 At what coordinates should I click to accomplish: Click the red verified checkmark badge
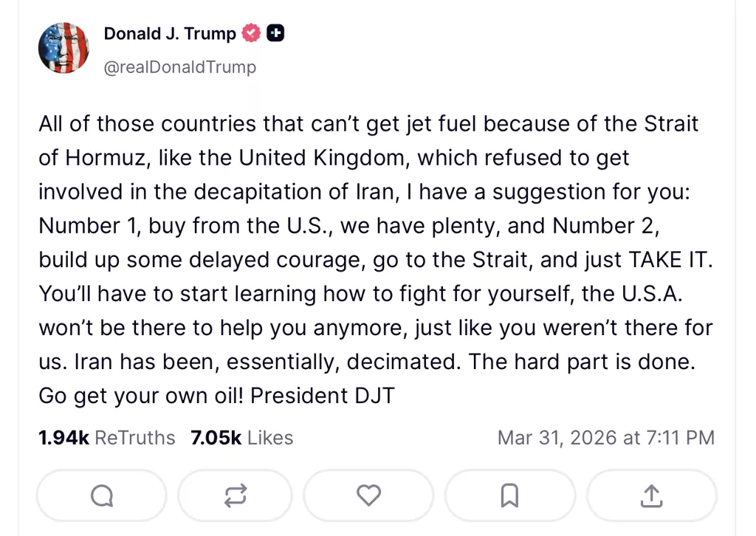click(x=252, y=34)
